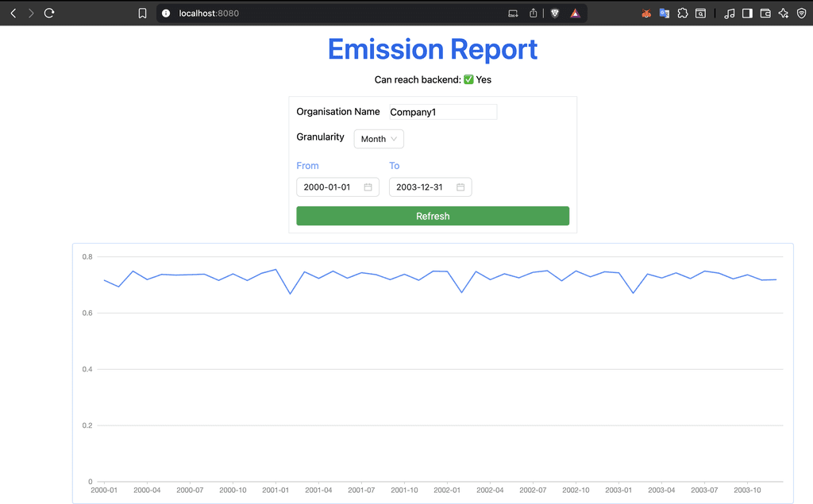Image resolution: width=813 pixels, height=504 pixels.
Task: Open the MetaMask fox extension
Action: pyautogui.click(x=646, y=13)
